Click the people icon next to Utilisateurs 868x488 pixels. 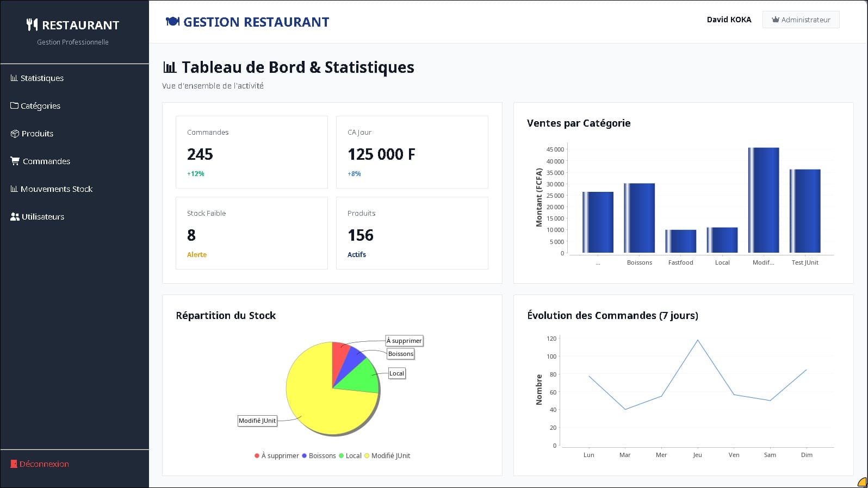pos(15,216)
